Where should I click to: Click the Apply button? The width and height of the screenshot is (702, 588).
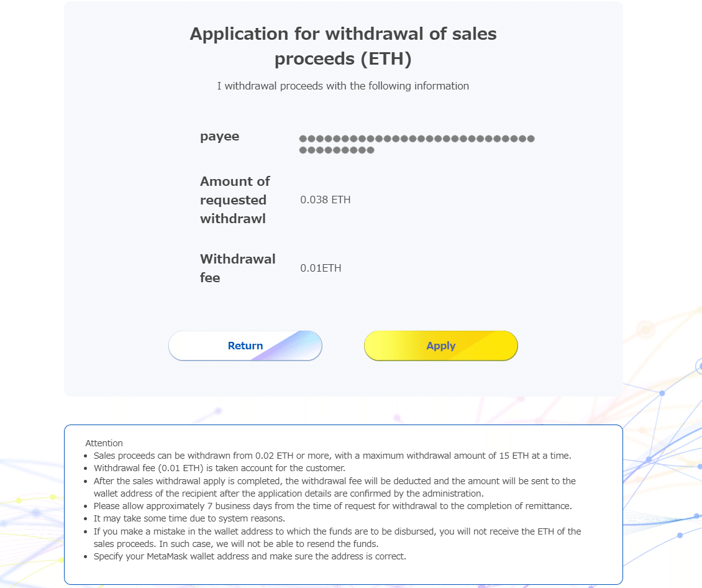click(440, 346)
